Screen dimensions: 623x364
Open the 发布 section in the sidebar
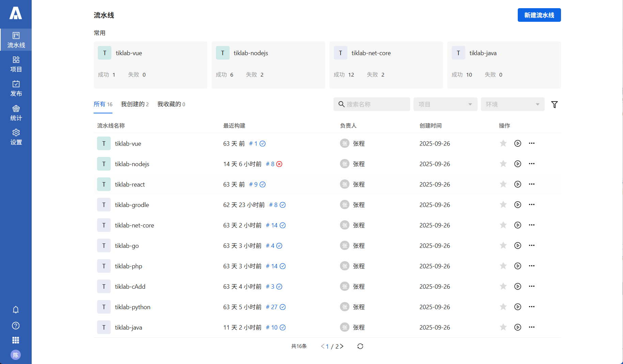(16, 89)
